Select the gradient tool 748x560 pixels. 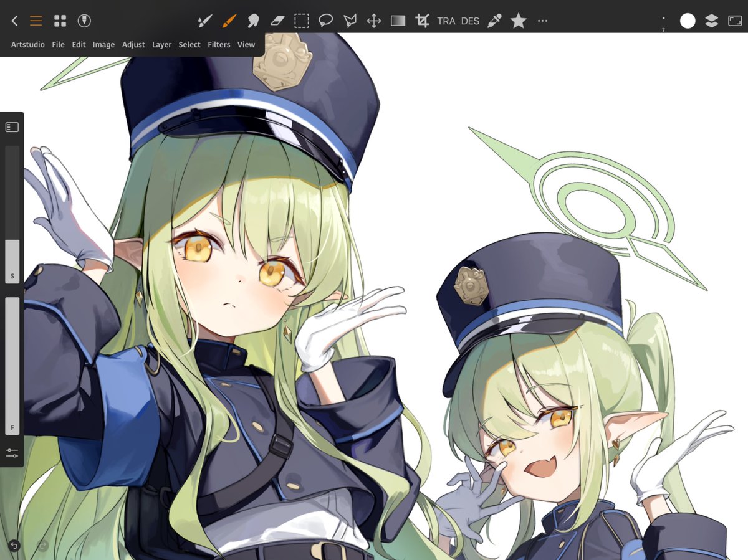tap(398, 21)
